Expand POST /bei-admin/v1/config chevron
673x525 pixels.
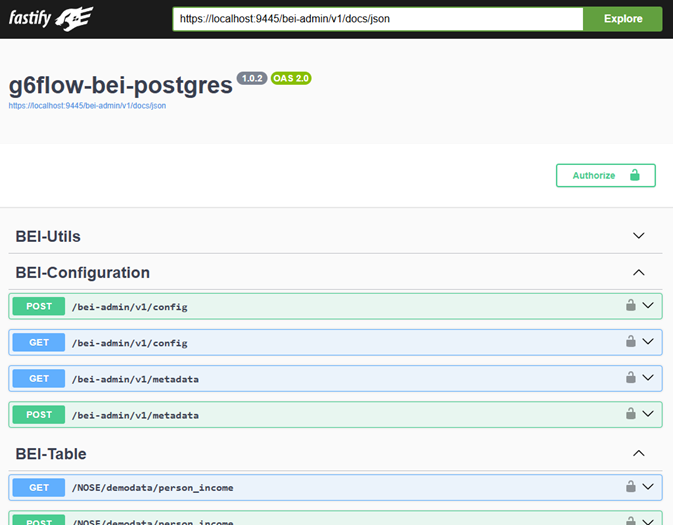pyautogui.click(x=648, y=305)
